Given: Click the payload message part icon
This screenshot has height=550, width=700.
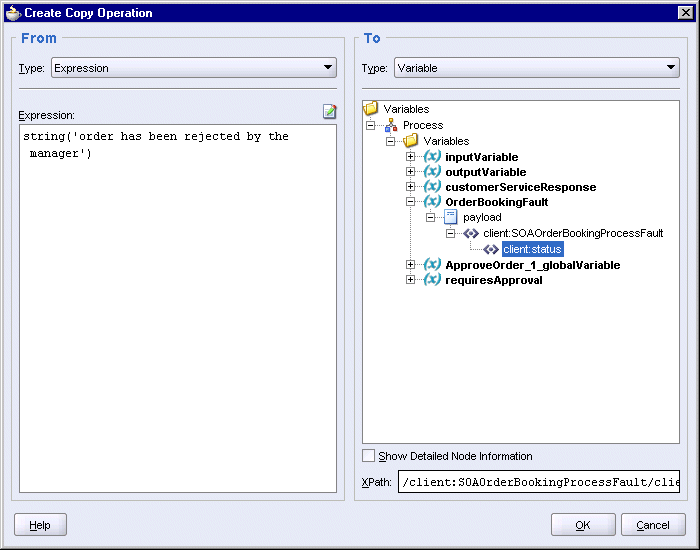Looking at the screenshot, I should pos(451,217).
